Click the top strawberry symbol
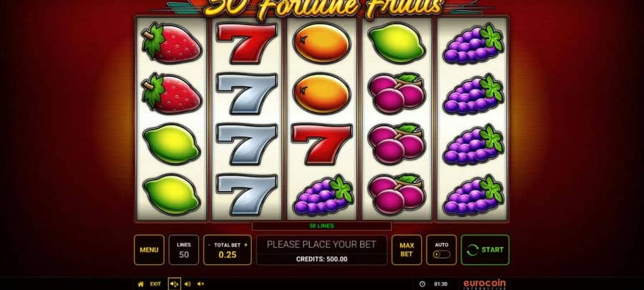 click(171, 43)
